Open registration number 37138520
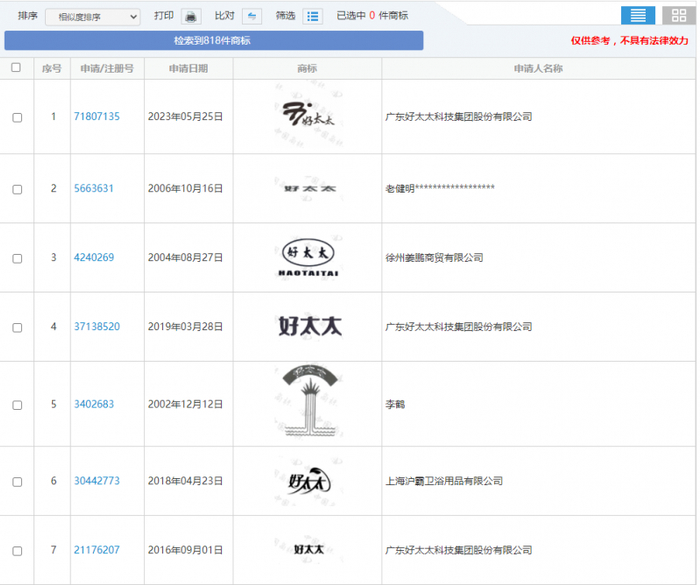This screenshot has width=700, height=585. (97, 327)
